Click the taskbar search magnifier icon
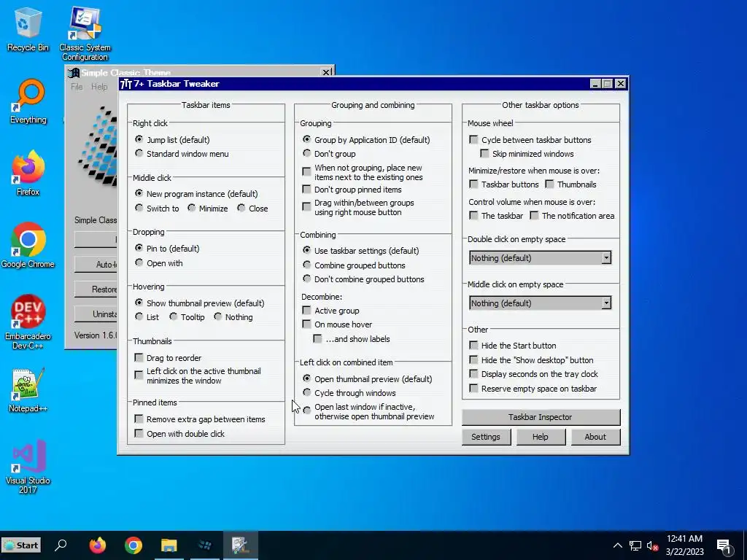 coord(61,545)
